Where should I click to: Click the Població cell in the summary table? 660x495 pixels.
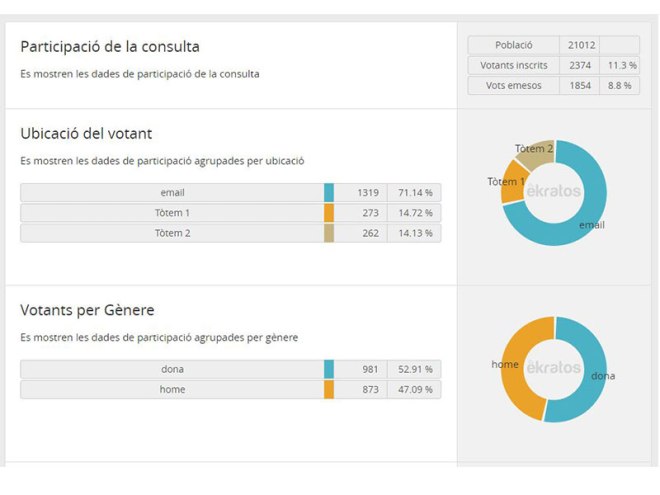coord(514,45)
